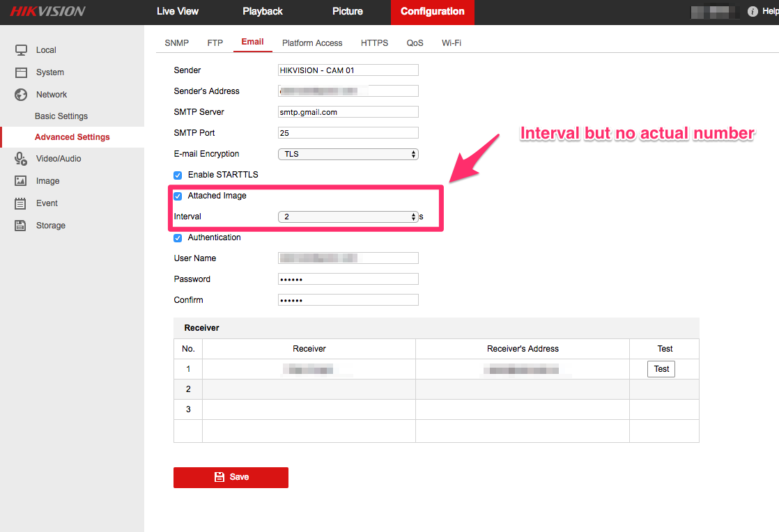779x532 pixels.
Task: Click the Video/Audio microphone icon
Action: (x=21, y=159)
